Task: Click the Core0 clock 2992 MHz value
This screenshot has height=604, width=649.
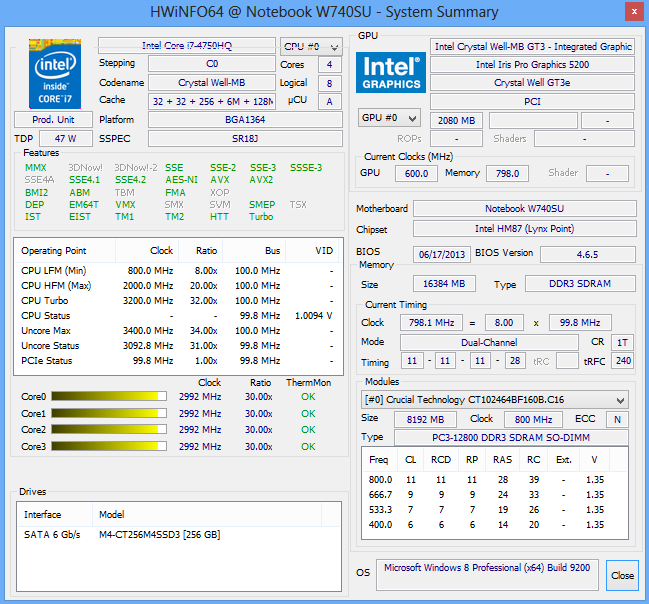Action: pos(200,397)
